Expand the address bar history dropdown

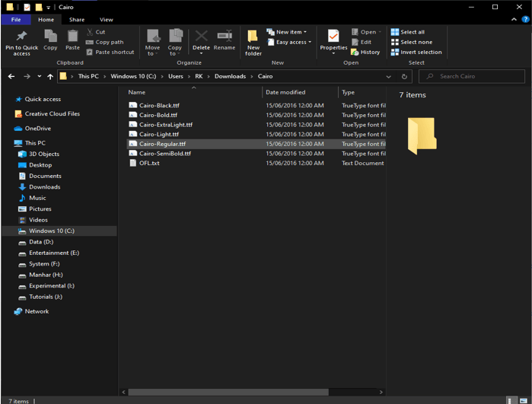point(388,77)
